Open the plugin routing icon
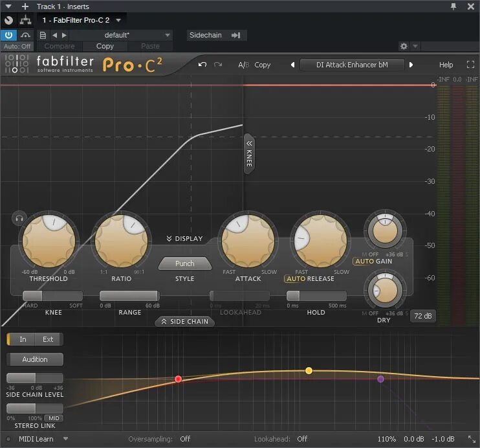The width and height of the screenshot is (480, 448). tap(25, 20)
